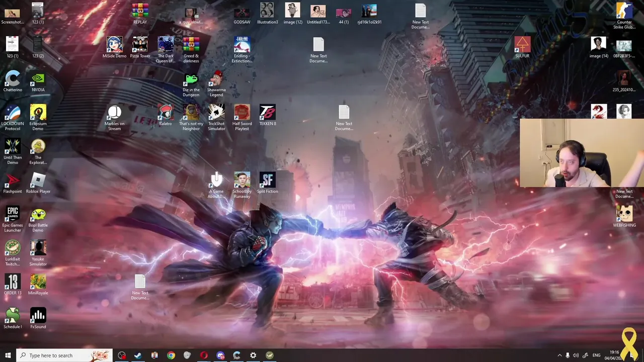Launch Shawarma Legend shortcut

(216, 83)
